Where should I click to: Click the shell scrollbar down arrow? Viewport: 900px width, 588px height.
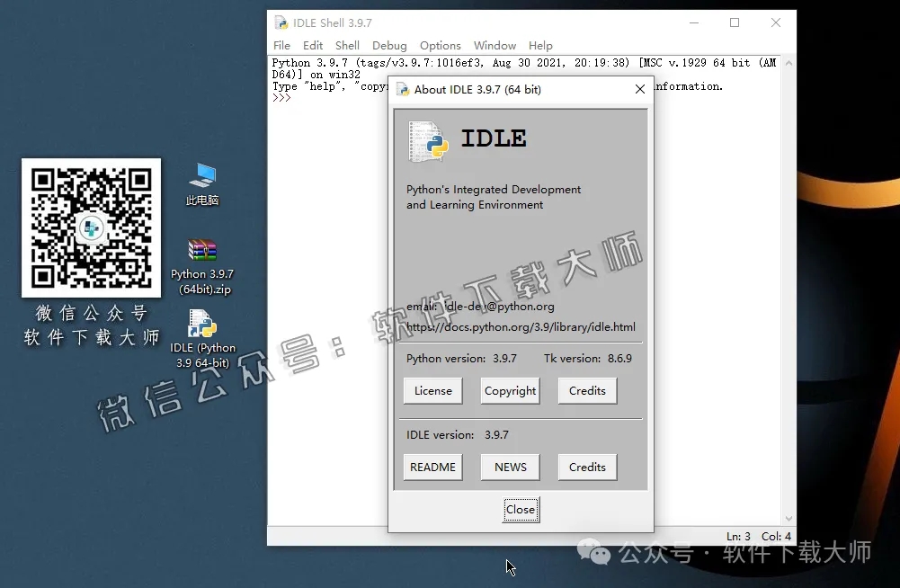(789, 519)
